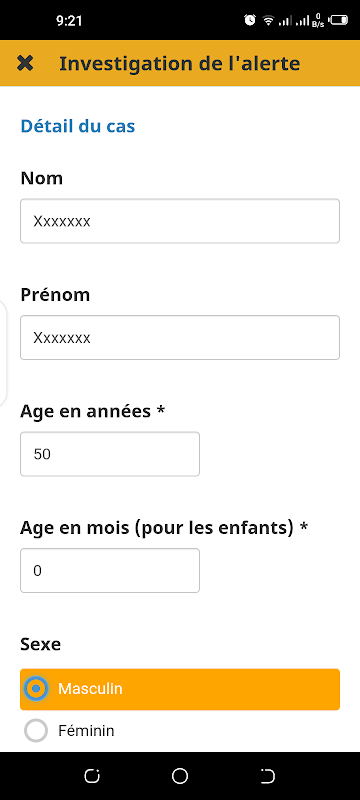The image size is (360, 800).
Task: Select the Féminin radio option
Action: coord(36,731)
